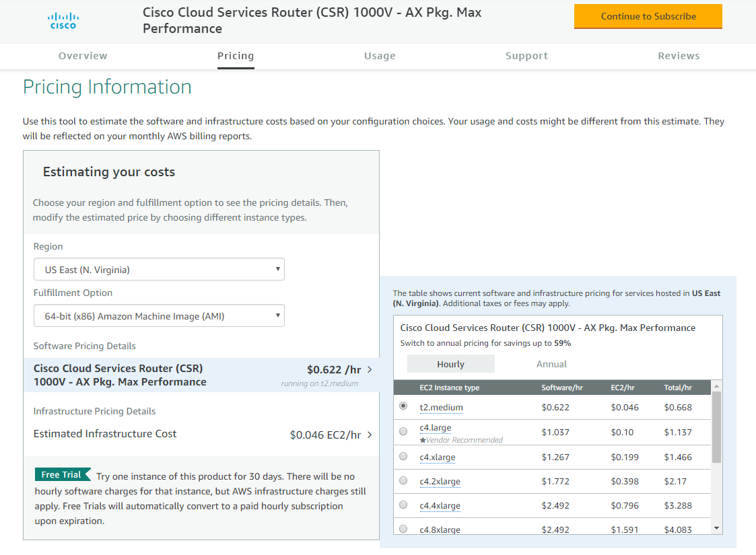756x555 pixels.
Task: Click the Cisco logo
Action: click(63, 20)
